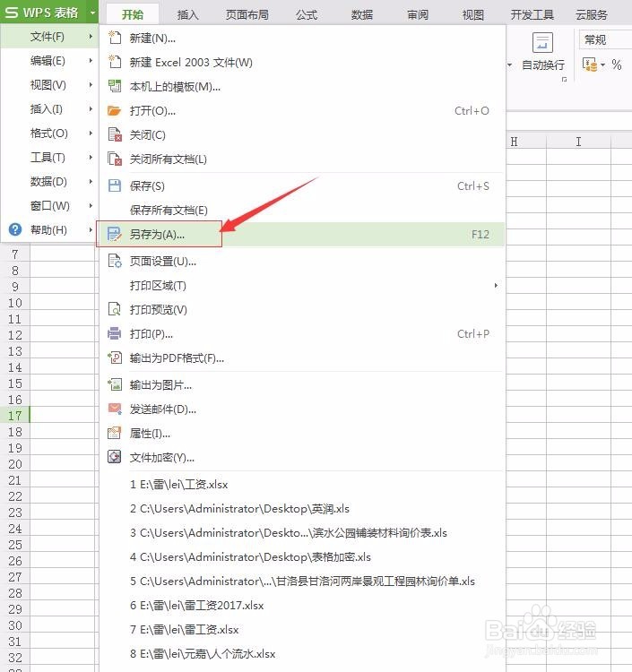Open the 窗口(W) menu
632x672 pixels.
(x=48, y=206)
